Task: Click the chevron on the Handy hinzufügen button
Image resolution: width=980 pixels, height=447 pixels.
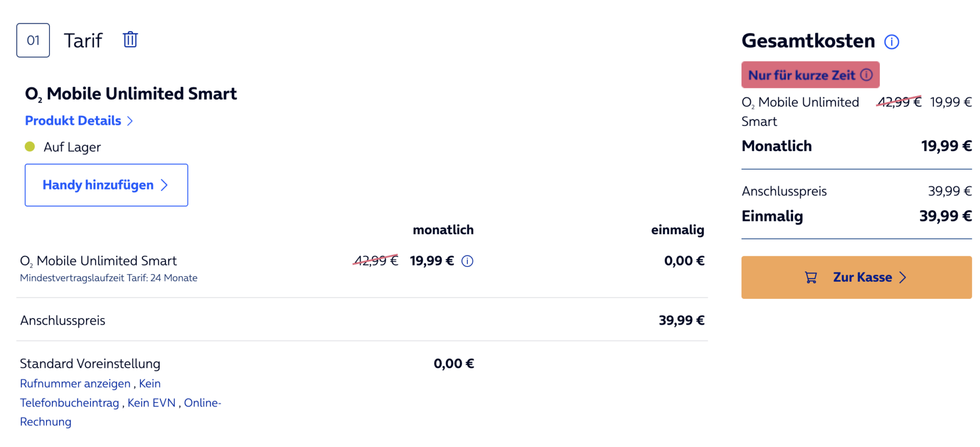Action: coord(164,185)
